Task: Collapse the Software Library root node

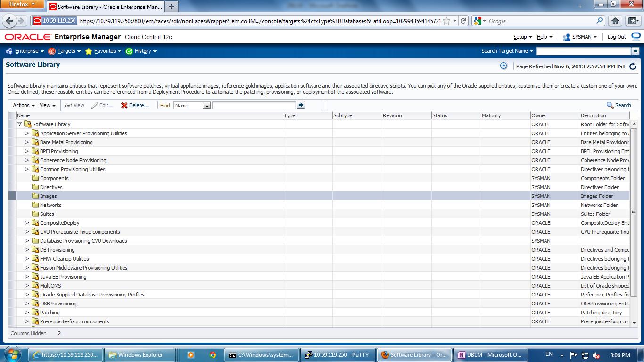Action: tap(19, 124)
